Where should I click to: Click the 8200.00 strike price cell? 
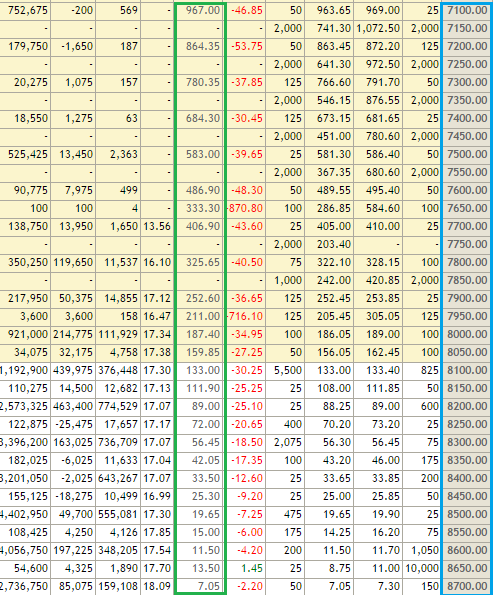(467, 407)
